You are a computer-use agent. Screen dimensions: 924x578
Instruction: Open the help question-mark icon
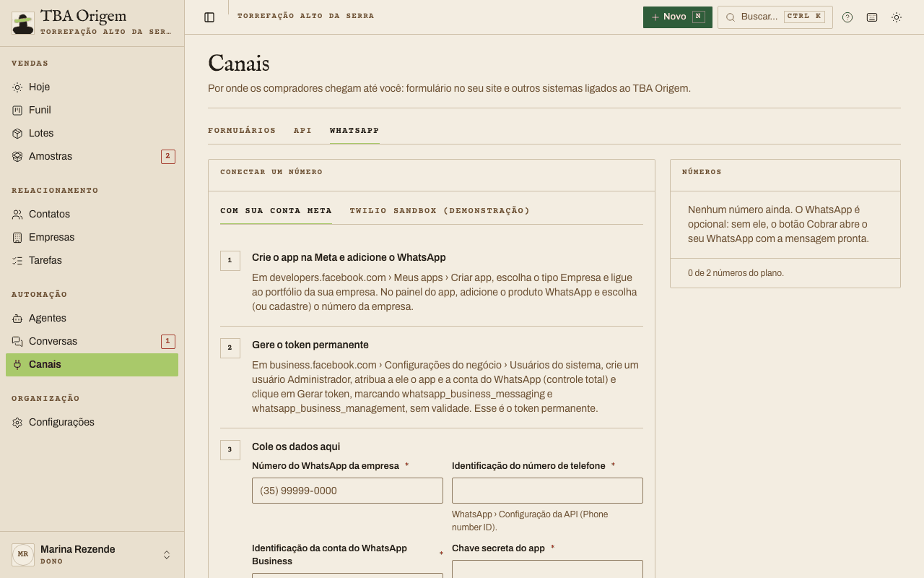click(x=847, y=17)
